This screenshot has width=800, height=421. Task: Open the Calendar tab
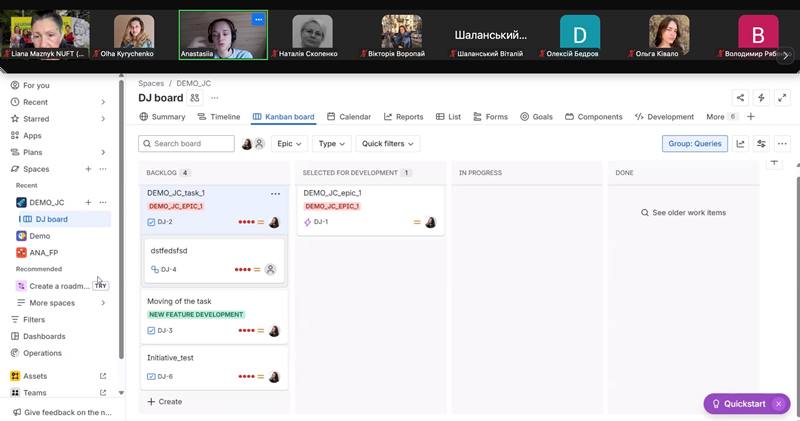tap(349, 117)
